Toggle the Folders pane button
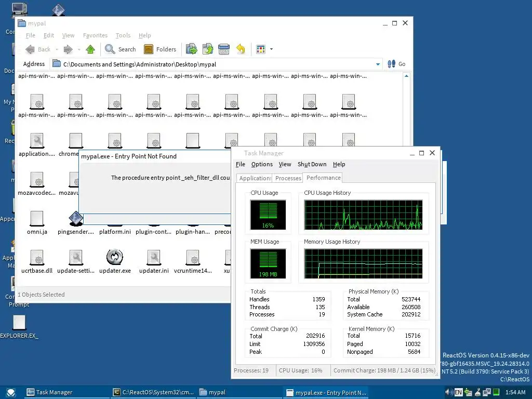Screen dimensions: 532x399 click(160, 49)
